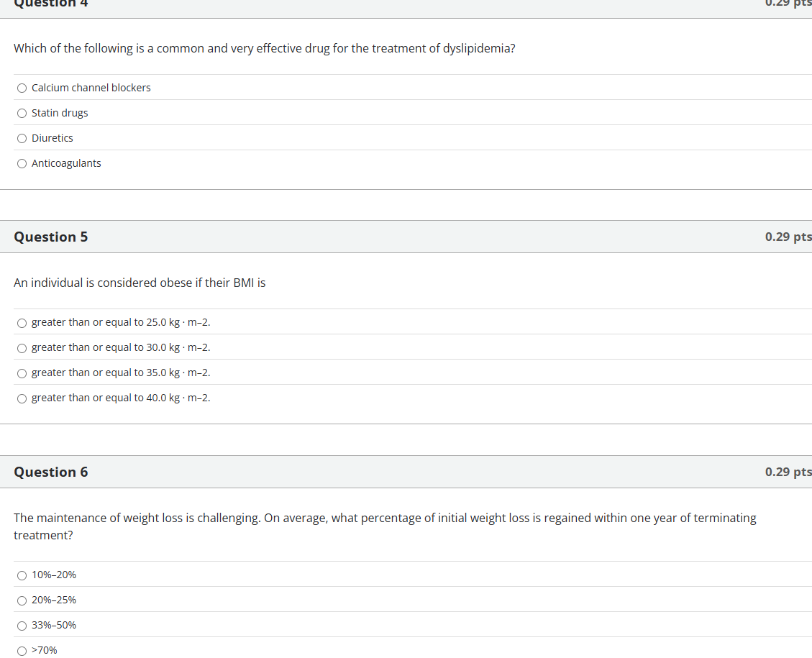The height and width of the screenshot is (658, 812).
Task: Select the Statin drugs answer option
Action: click(22, 113)
